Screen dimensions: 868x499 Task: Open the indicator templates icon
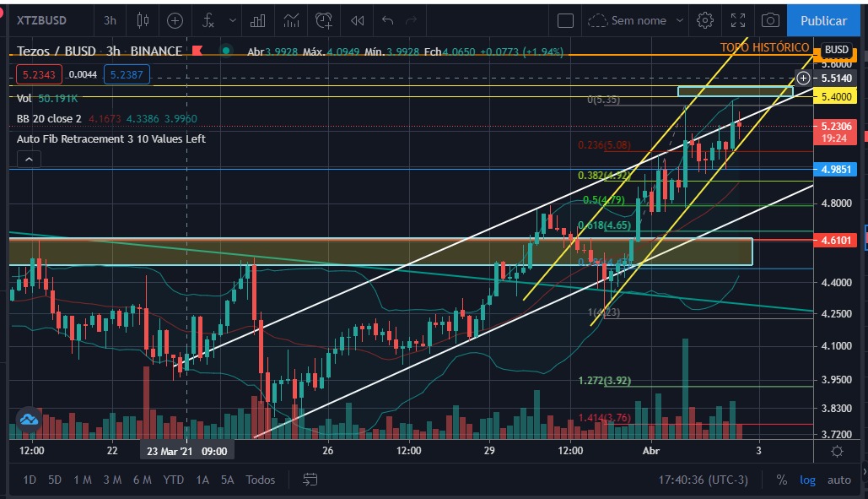pos(291,20)
